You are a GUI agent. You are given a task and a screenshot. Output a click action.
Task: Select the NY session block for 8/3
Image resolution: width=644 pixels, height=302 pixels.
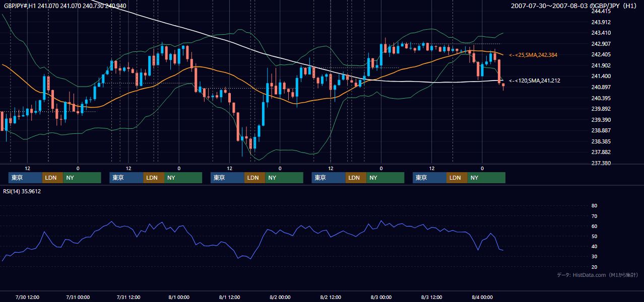pyautogui.click(x=486, y=178)
